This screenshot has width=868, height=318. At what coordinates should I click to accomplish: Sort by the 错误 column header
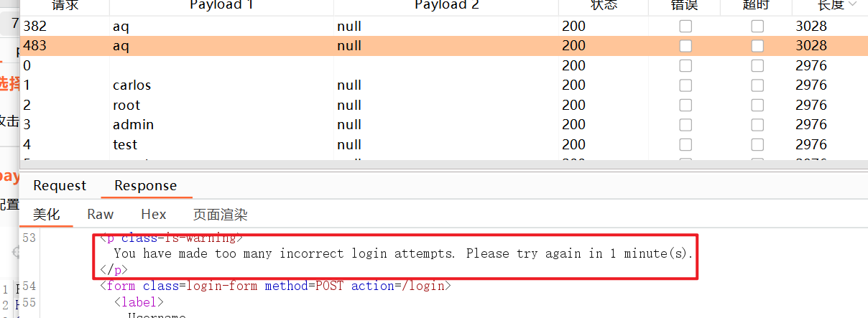pos(685,6)
